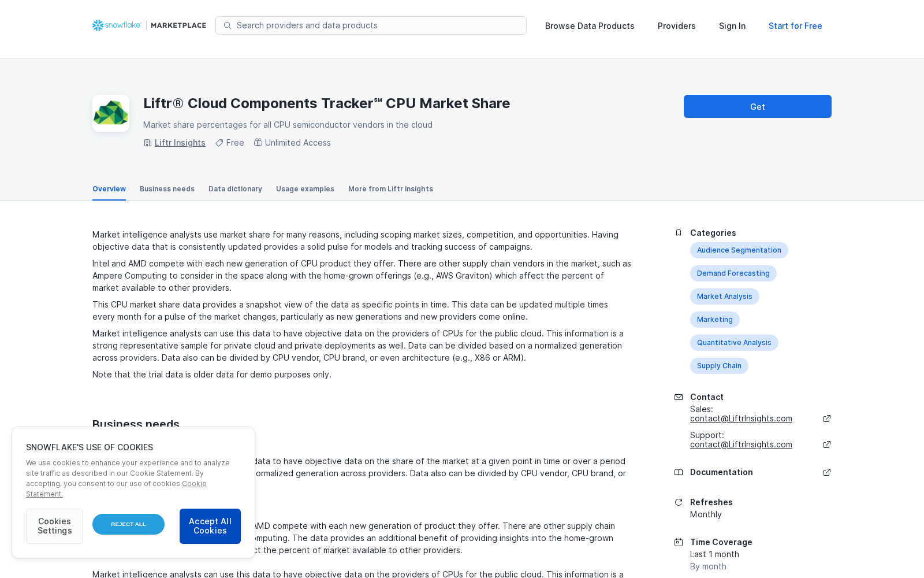
Task: Click the Monthly refresh value
Action: pos(706,514)
